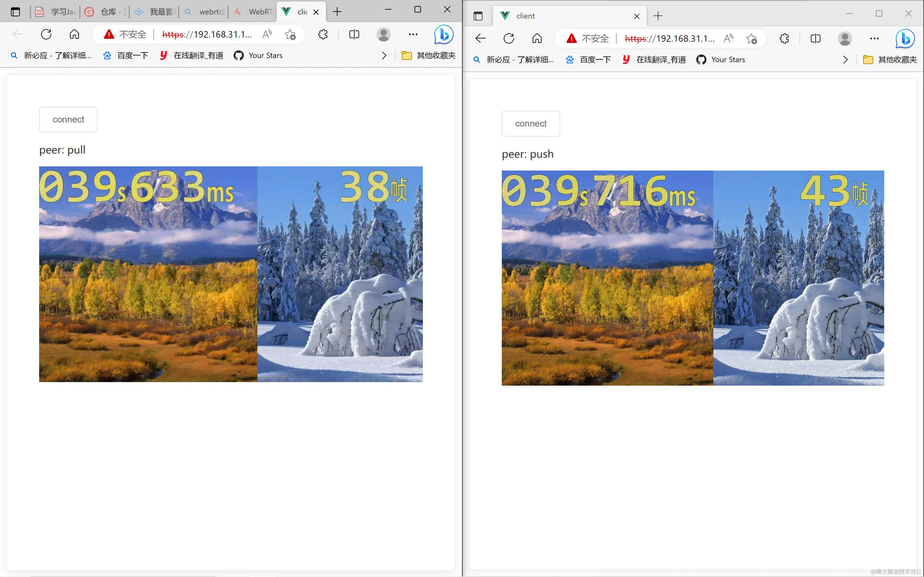This screenshot has height=577, width=924.
Task: Expand bookmarks overflow chevron in left browser
Action: click(384, 56)
